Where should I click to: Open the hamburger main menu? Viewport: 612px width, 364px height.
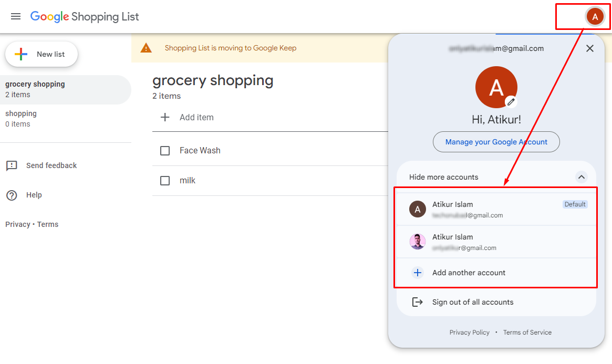pyautogui.click(x=16, y=16)
